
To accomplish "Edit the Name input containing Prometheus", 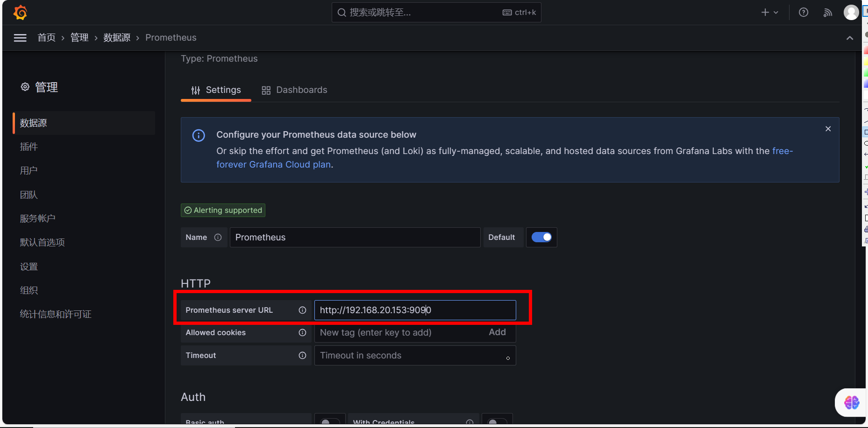I will tap(355, 238).
